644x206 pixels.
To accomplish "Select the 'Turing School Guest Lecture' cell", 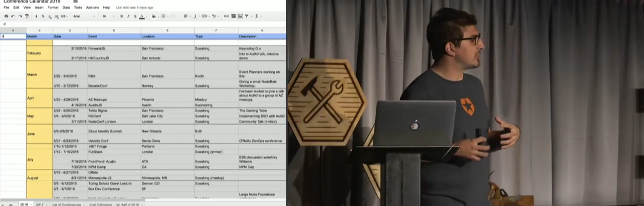I will pos(114,183).
